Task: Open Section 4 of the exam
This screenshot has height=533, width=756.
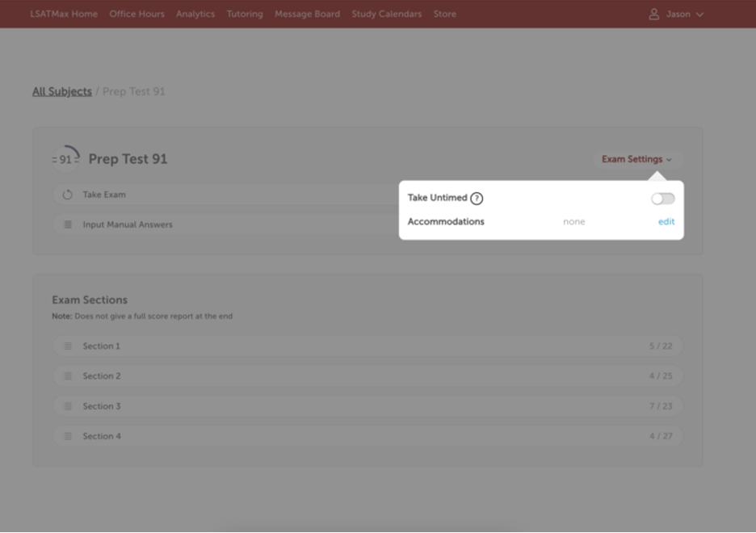Action: tap(367, 436)
